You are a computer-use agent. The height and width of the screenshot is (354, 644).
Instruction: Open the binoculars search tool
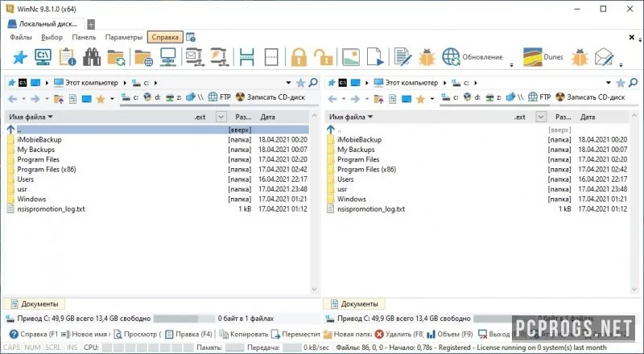pyautogui.click(x=92, y=57)
